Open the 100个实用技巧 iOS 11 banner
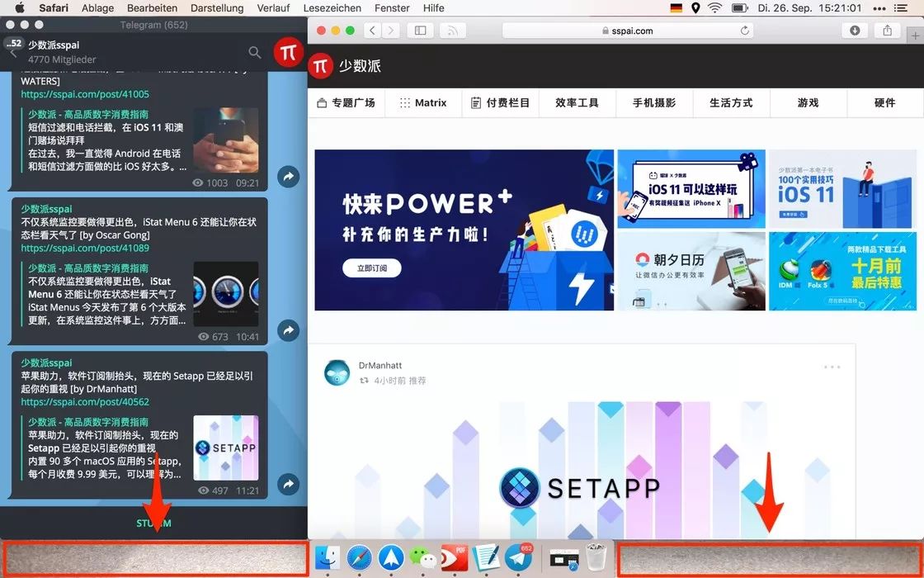 tap(842, 189)
